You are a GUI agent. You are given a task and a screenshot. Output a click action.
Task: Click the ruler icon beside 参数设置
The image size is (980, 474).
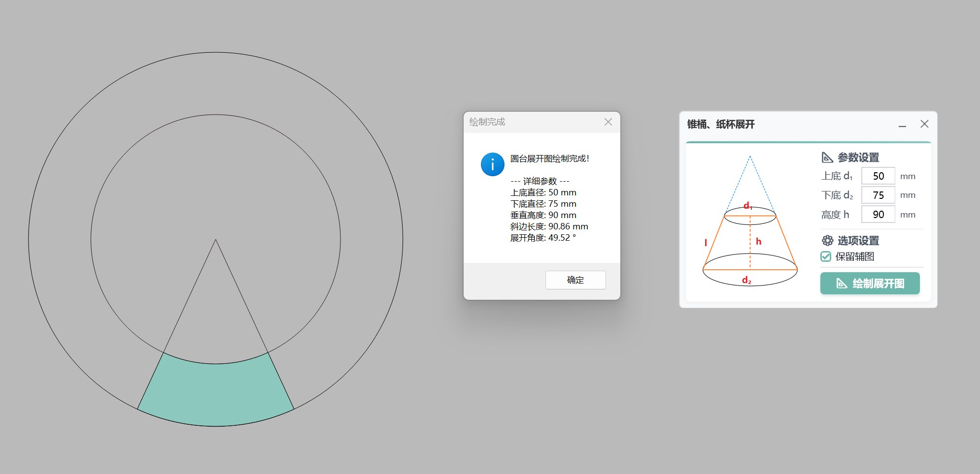click(827, 158)
